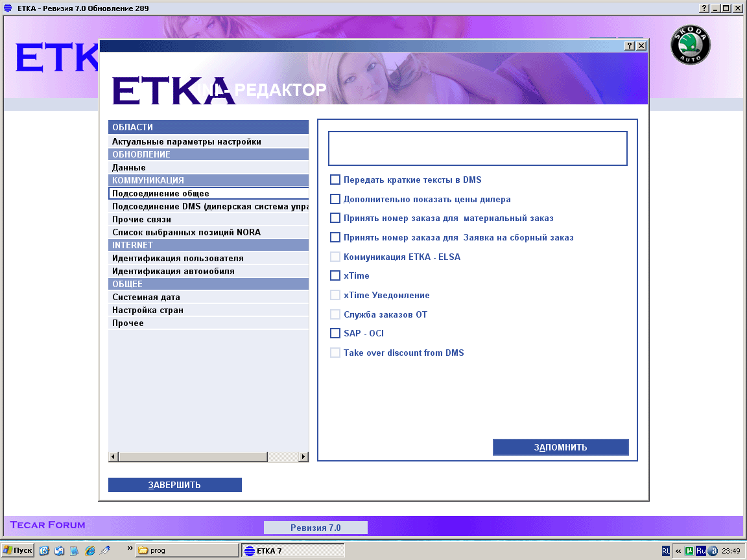Expand quick launch overflow chevron
Image resolution: width=747 pixels, height=560 pixels.
click(130, 548)
